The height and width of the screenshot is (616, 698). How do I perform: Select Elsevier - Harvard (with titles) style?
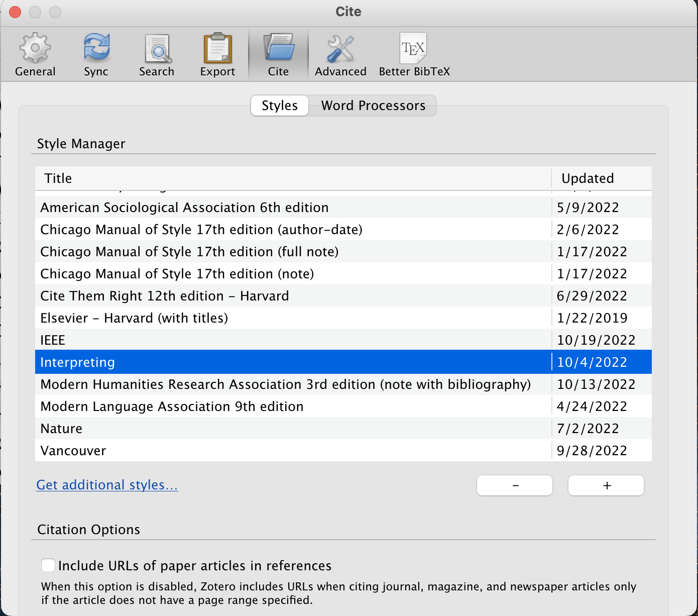coord(343,318)
